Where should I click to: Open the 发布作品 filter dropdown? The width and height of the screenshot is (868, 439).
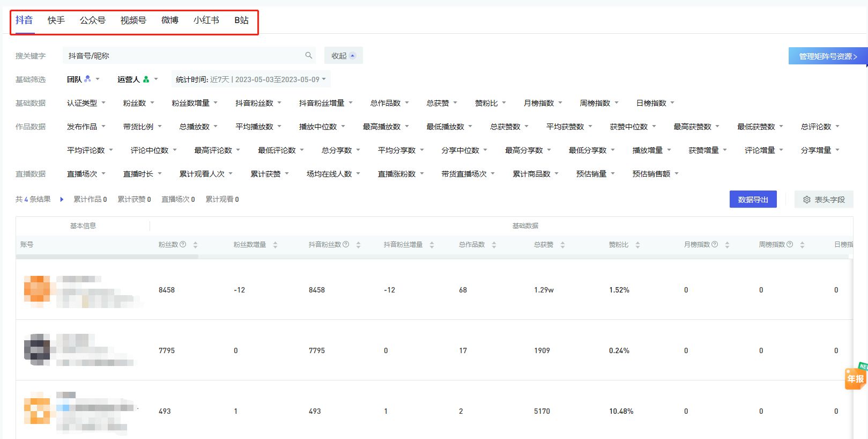click(x=86, y=127)
